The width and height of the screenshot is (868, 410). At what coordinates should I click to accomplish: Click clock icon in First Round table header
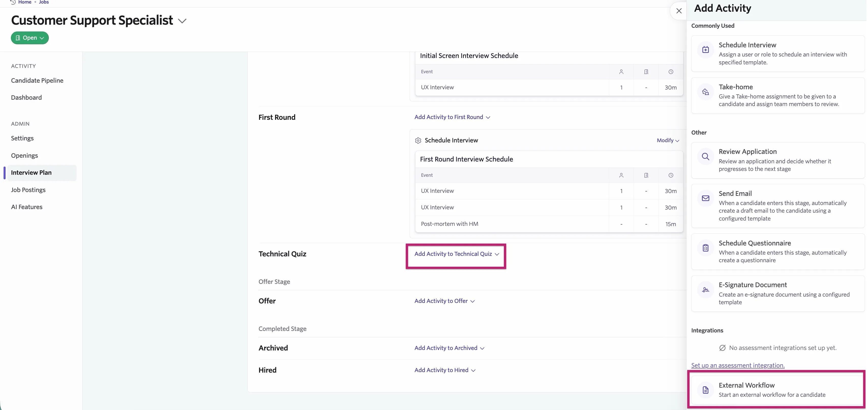[x=670, y=175]
